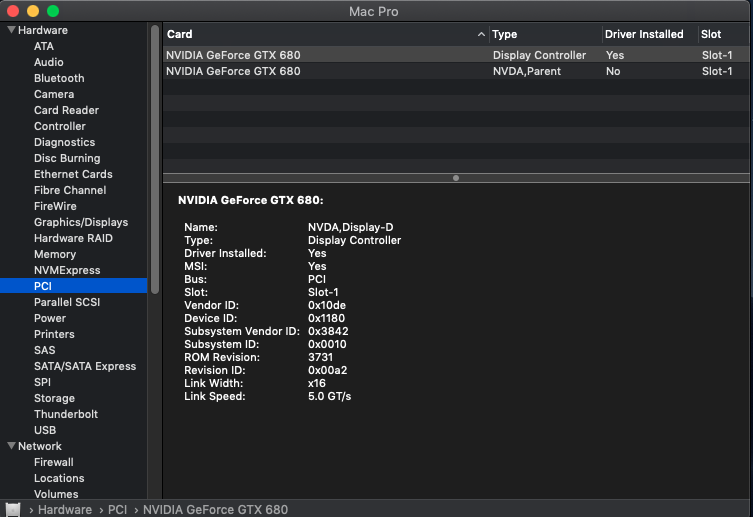Click the sidebar vertical scrollbar

point(155,159)
